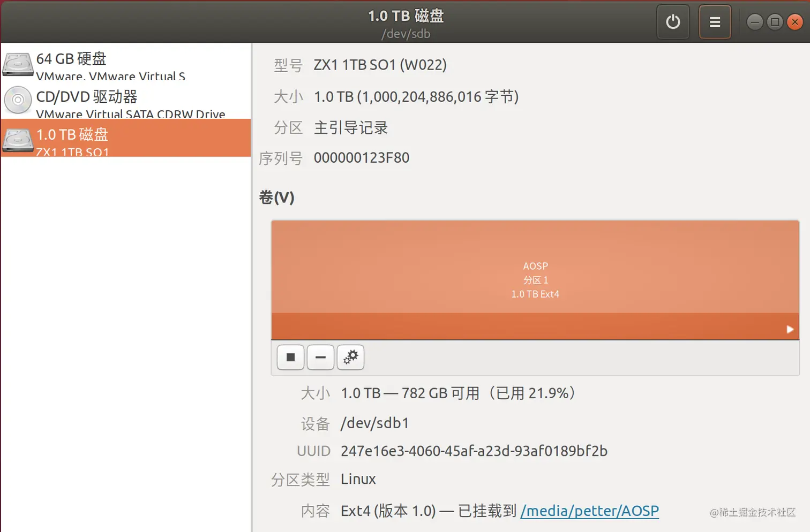
Task: Select the AOSP partition block in volume view
Action: tap(535, 268)
